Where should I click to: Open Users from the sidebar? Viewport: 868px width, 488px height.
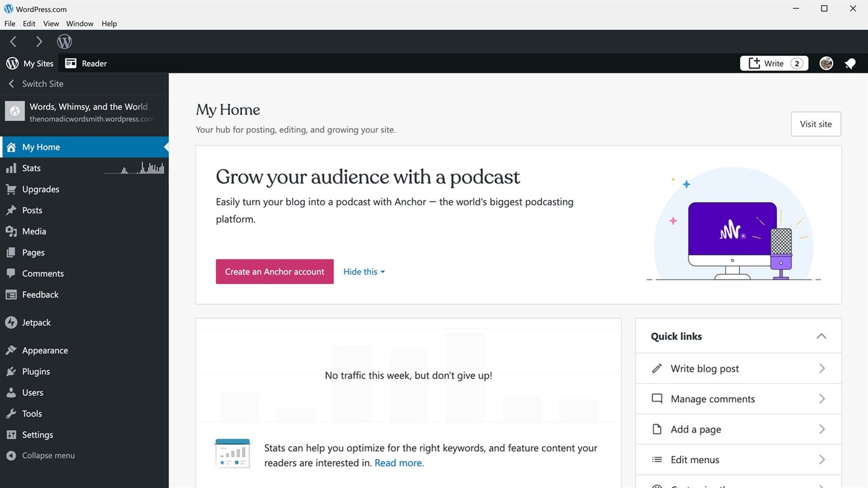coord(32,392)
